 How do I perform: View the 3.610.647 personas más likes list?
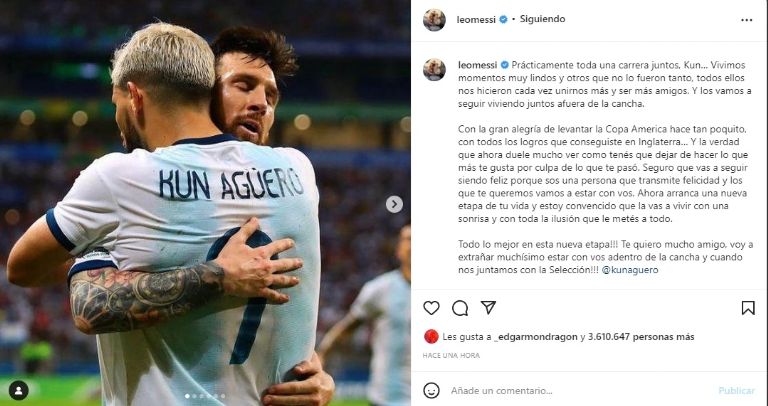pos(641,337)
